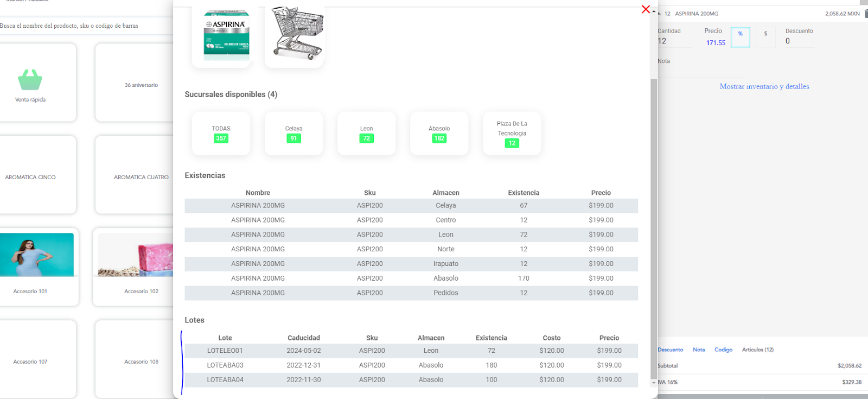Collapse the ASPIRINA 200MG cart line arrow
The height and width of the screenshot is (399, 868).
(x=659, y=14)
